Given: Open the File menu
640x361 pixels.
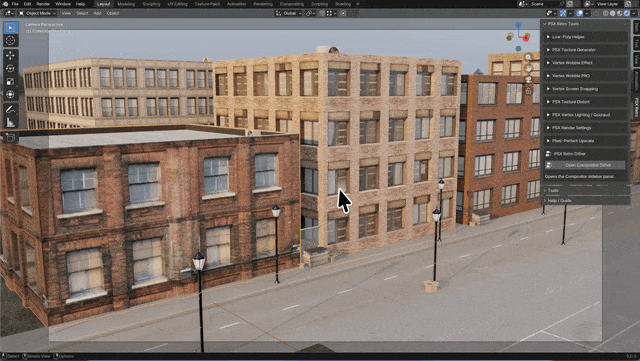Looking at the screenshot, I should [x=15, y=4].
